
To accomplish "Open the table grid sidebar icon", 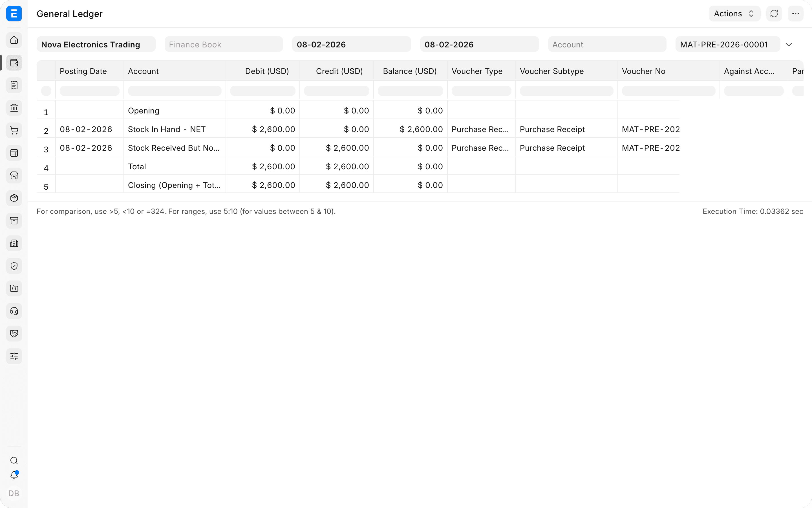I will coord(14,153).
